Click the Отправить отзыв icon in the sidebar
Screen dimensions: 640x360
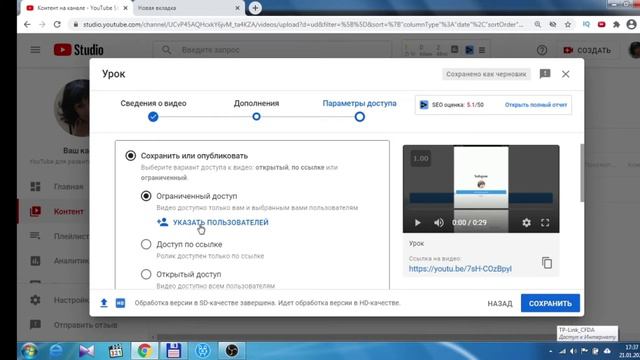[x=36, y=325]
